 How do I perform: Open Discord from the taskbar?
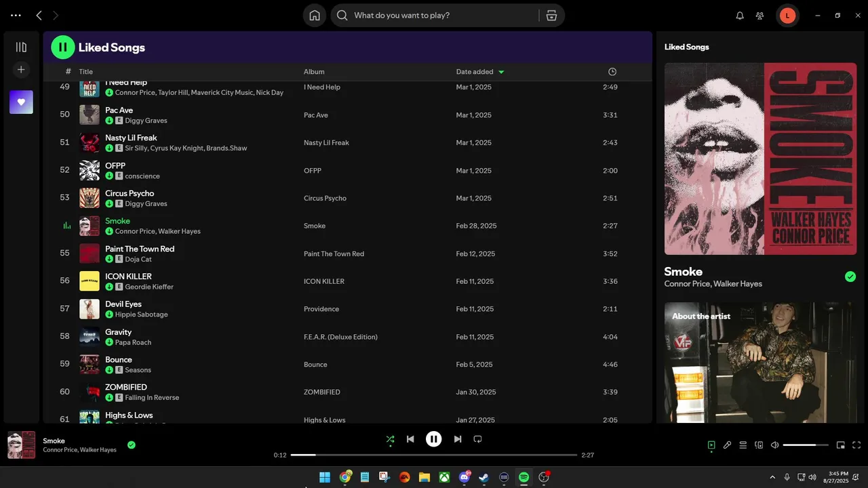(x=465, y=477)
